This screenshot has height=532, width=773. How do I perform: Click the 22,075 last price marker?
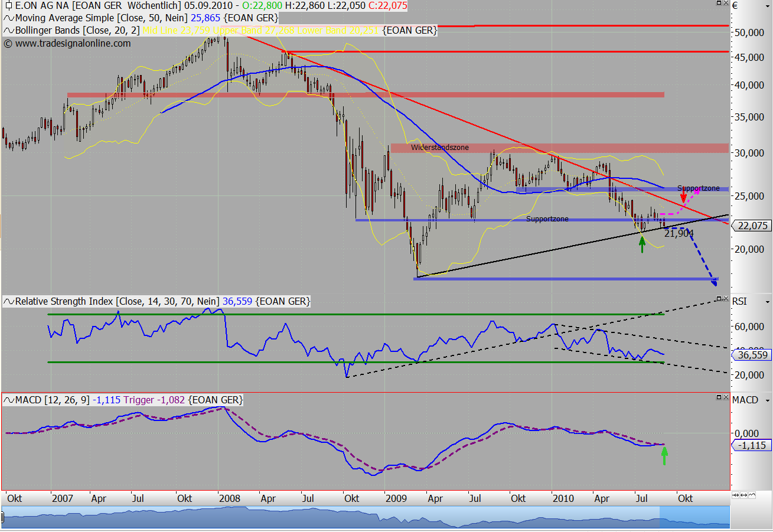click(x=752, y=225)
